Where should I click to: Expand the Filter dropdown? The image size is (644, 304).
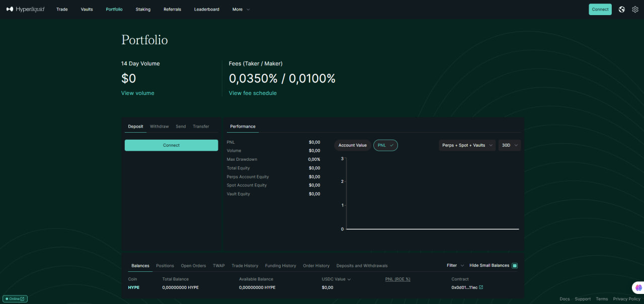point(455,265)
